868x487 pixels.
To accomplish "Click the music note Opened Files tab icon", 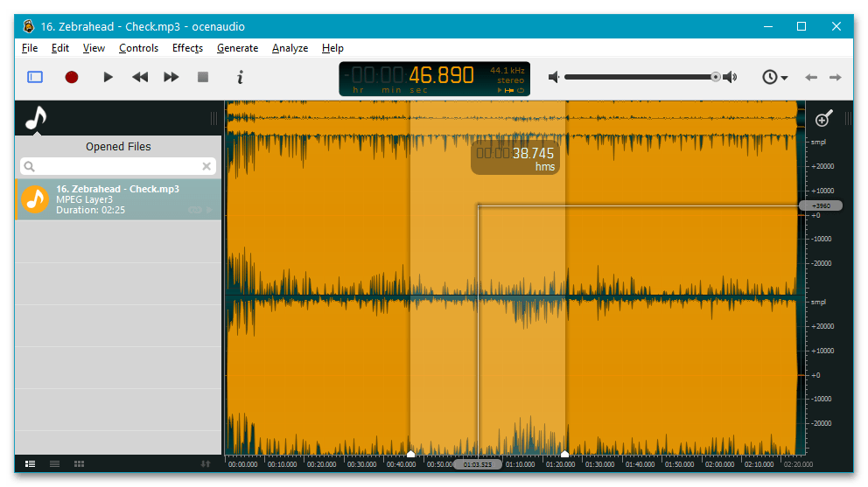I will pos(37,117).
